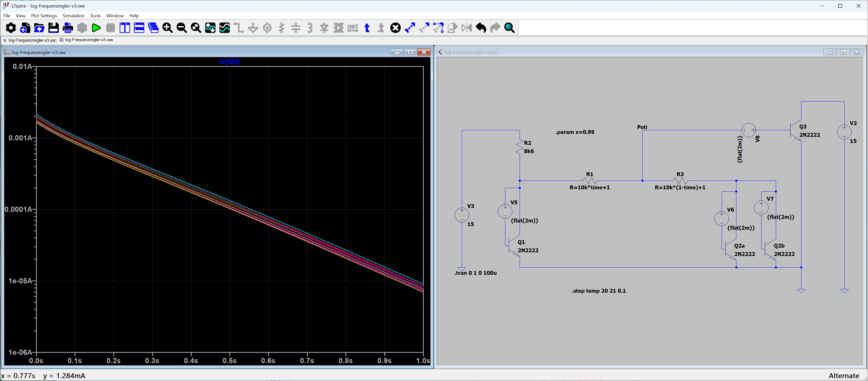Screen dimensions: 868x381
Task: Click the blue text 't' toolbar icon
Action: tap(367, 28)
